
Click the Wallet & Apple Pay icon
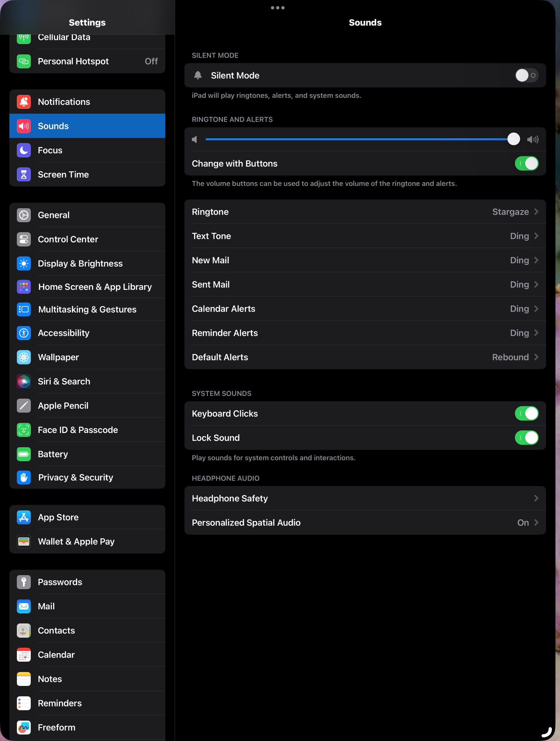23,541
